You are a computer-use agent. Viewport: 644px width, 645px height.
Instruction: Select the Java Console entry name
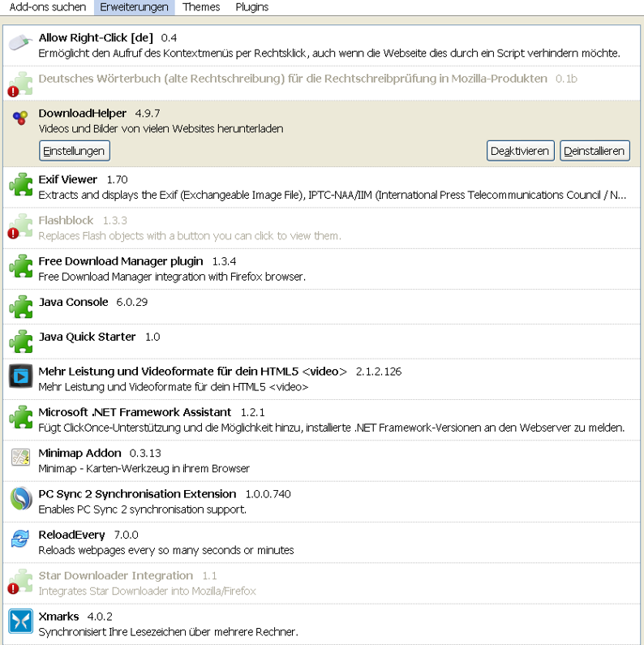coord(73,302)
